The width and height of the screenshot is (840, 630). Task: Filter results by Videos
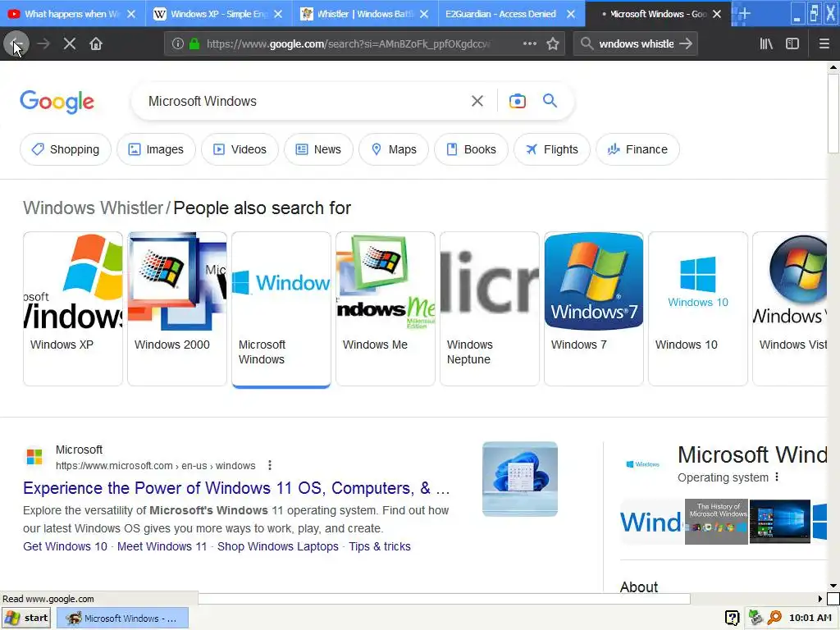pyautogui.click(x=240, y=149)
